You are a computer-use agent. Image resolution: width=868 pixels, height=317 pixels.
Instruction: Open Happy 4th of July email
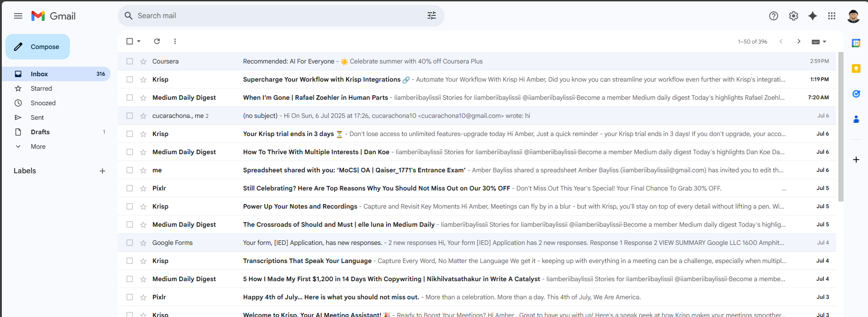(x=477, y=297)
